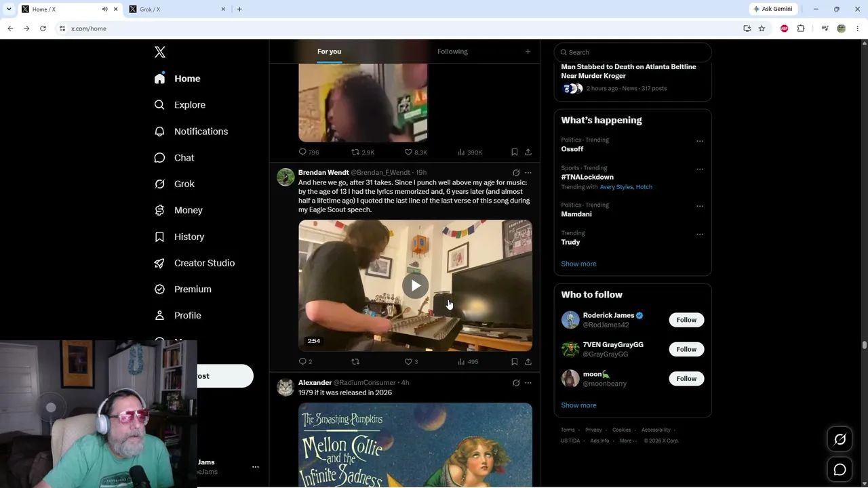This screenshot has width=868, height=488.
Task: Bookmark the post with 390K views
Action: (515, 152)
